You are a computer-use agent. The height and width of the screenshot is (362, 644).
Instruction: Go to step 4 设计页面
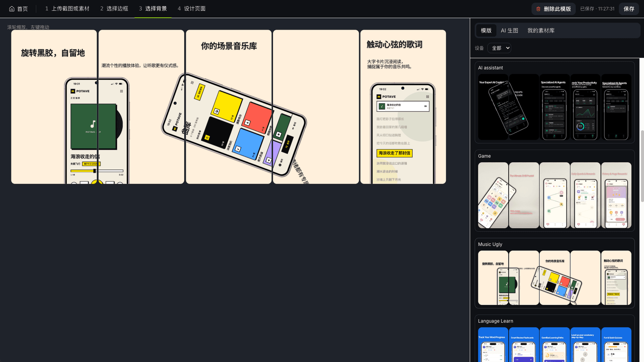point(192,9)
